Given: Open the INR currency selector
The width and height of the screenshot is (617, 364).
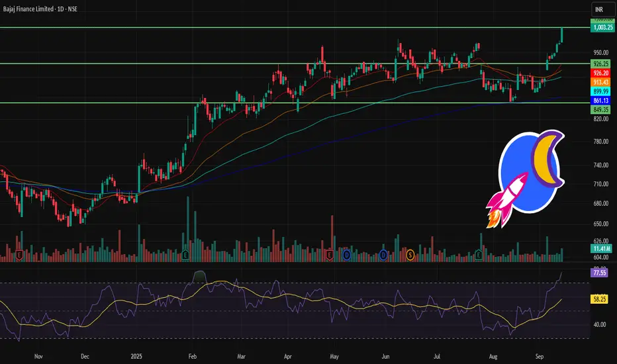Looking at the screenshot, I should click(x=602, y=9).
